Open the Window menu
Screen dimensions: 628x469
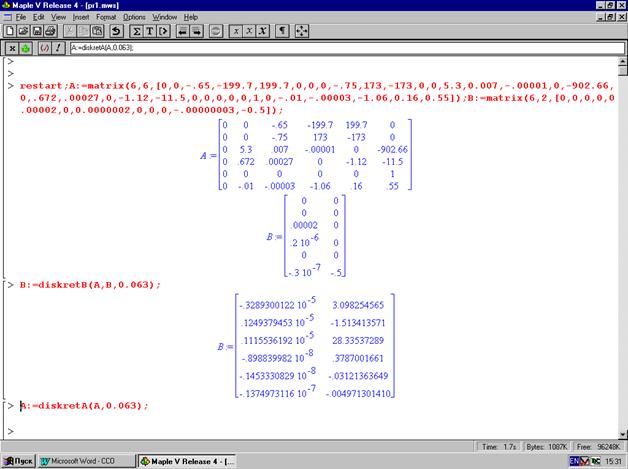(165, 17)
